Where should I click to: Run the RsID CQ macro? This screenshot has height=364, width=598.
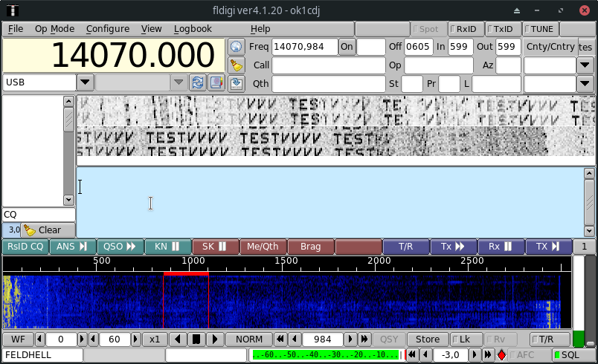pos(25,247)
